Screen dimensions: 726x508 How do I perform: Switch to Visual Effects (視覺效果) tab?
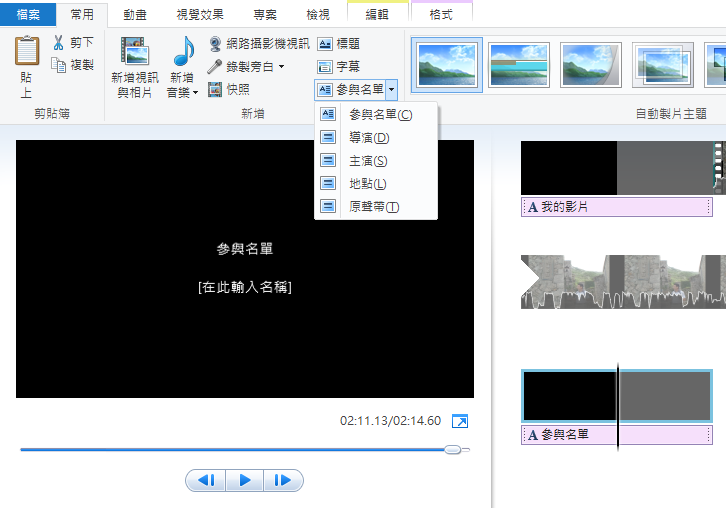click(x=200, y=15)
